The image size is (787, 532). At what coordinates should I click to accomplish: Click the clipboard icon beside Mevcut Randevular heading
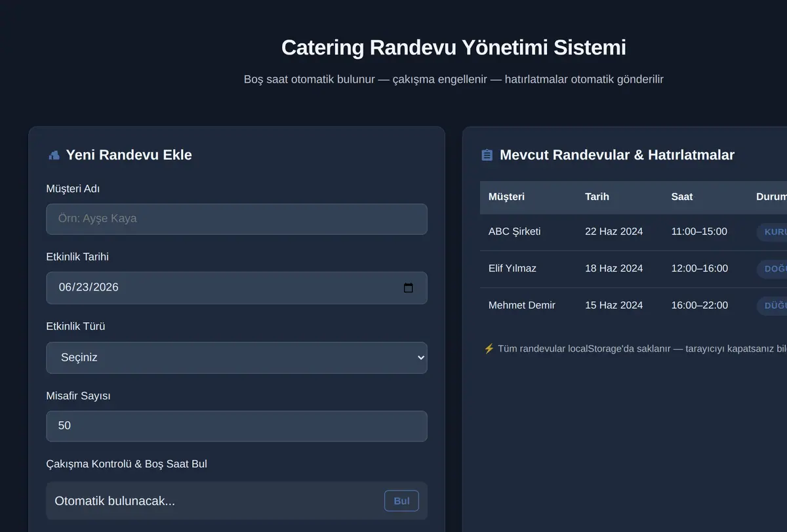pyautogui.click(x=487, y=155)
